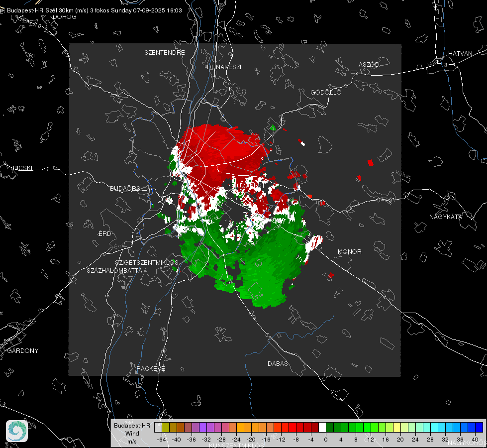
Task: Click the Budapest-HR Wind m/s legend caption
Action: [132, 434]
